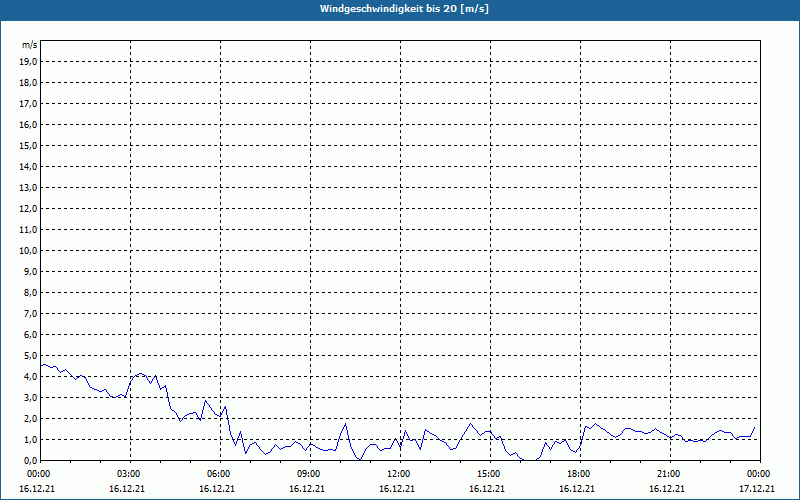800x500 pixels.
Task: Click the "12:00" time axis label
Action: point(399,474)
